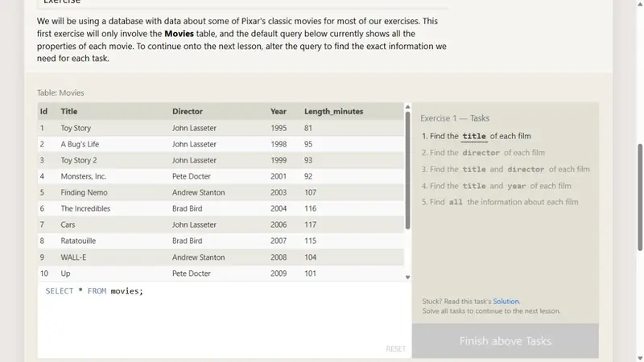Click year 2004 cell

coord(279,208)
